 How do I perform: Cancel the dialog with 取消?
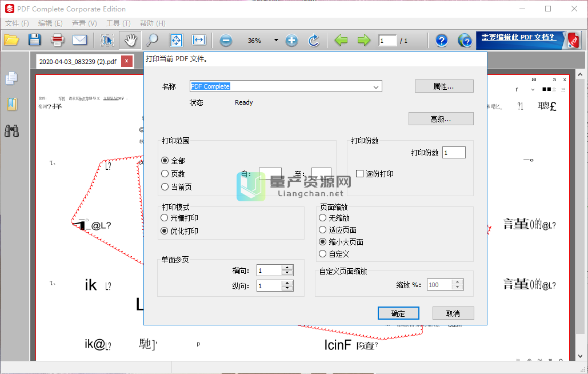pos(453,313)
